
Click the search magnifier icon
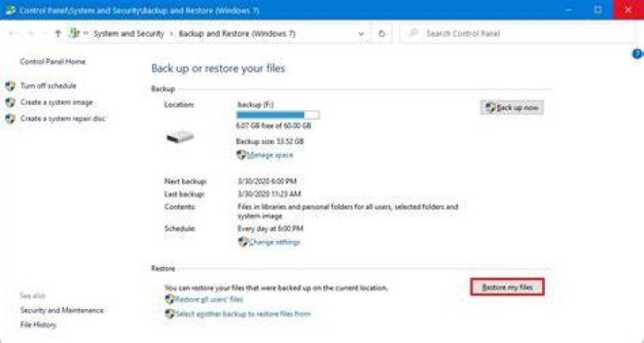point(413,33)
